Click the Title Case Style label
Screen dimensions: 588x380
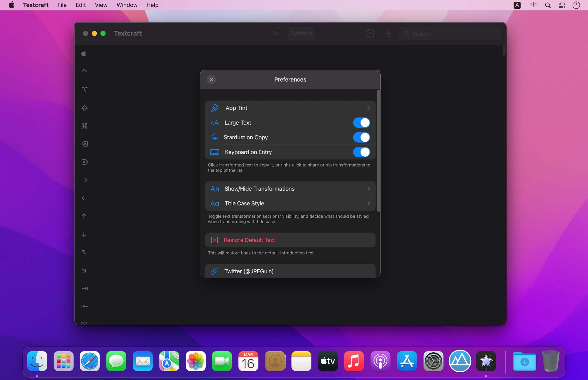click(244, 203)
